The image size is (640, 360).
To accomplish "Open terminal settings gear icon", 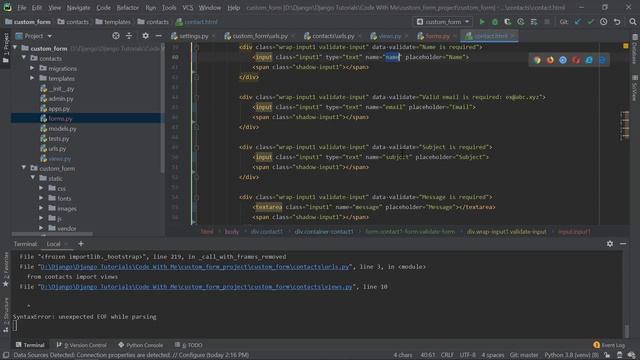I will pyautogui.click(x=610, y=244).
